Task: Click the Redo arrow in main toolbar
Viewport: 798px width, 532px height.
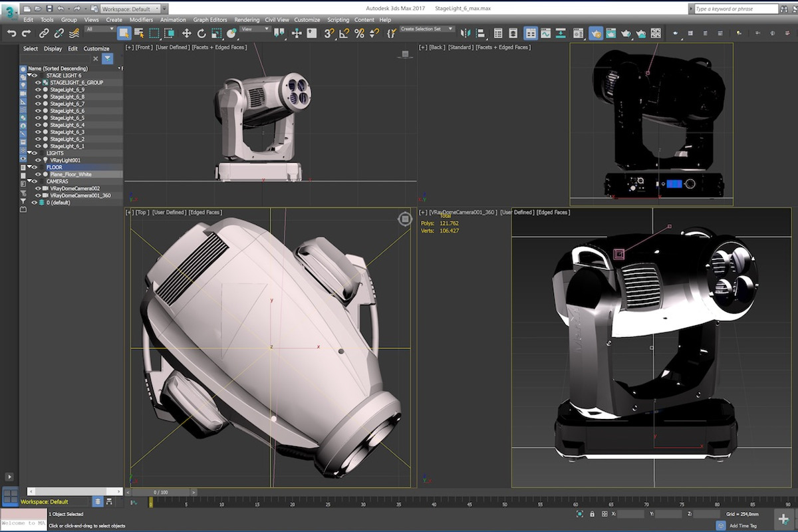Action: [x=27, y=33]
